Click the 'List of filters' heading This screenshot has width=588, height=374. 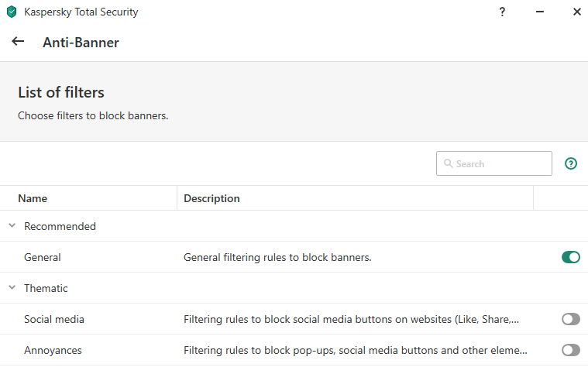(x=61, y=92)
